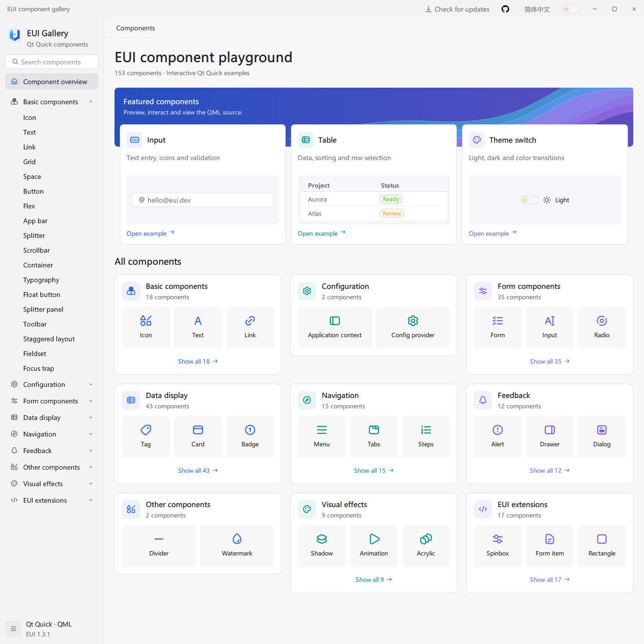The width and height of the screenshot is (644, 644).
Task: Open the Acrylic effect tile
Action: 426,546
